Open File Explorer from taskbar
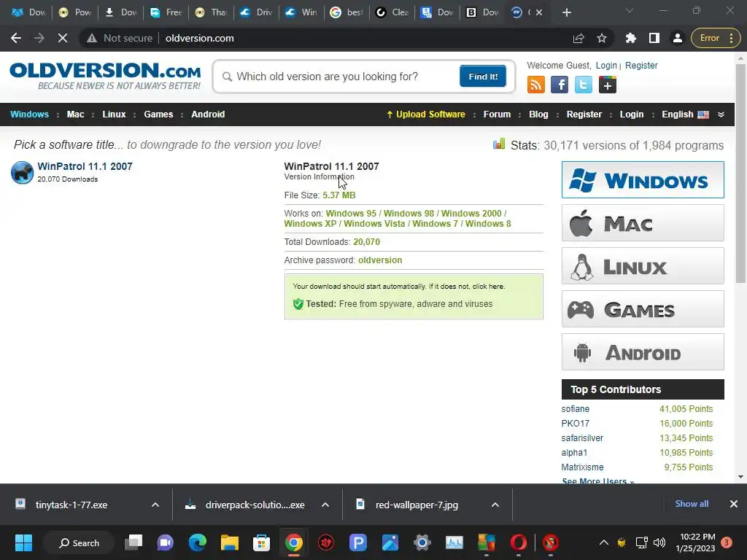 (229, 542)
